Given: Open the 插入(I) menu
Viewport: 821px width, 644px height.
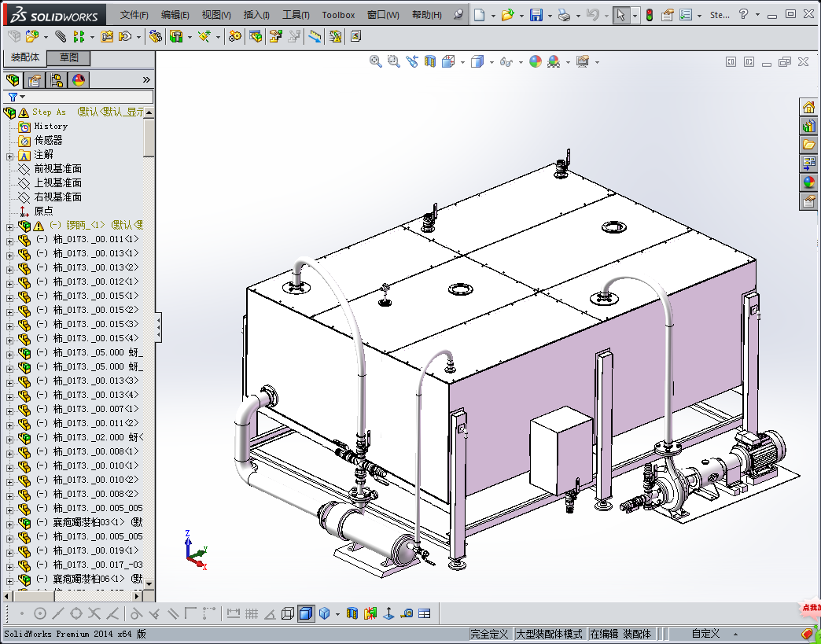Looking at the screenshot, I should (256, 15).
